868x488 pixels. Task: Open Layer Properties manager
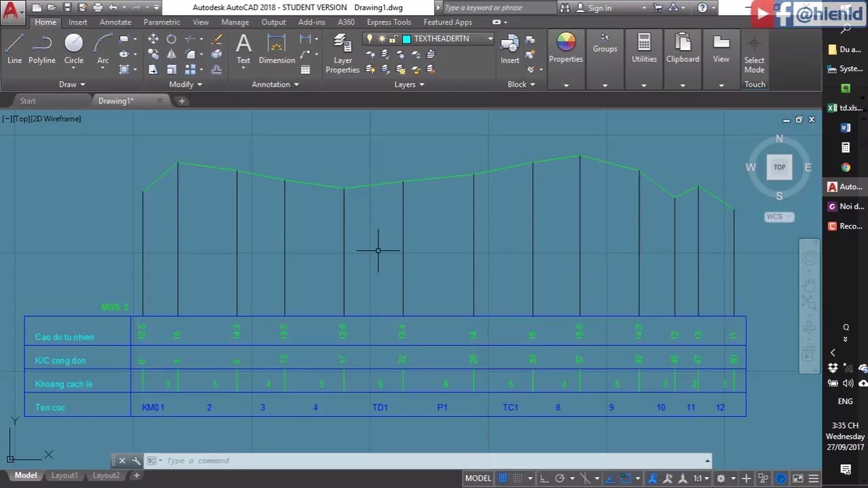click(342, 53)
